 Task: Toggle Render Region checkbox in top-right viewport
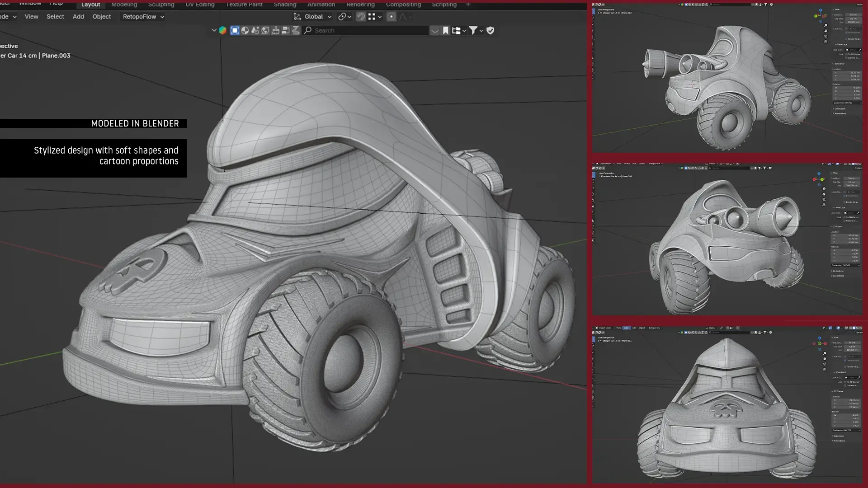click(x=846, y=39)
